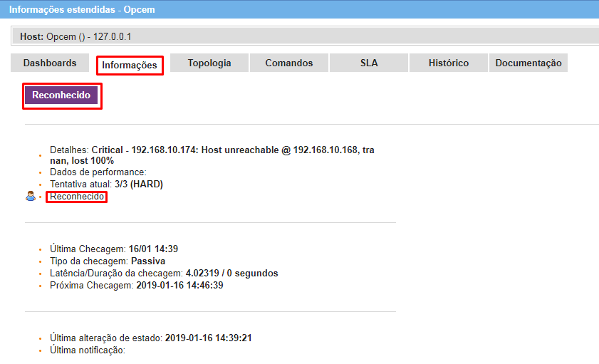Image resolution: width=599 pixels, height=364 pixels.
Task: Click the Próxima Checagem timestamp line
Action: click(137, 286)
